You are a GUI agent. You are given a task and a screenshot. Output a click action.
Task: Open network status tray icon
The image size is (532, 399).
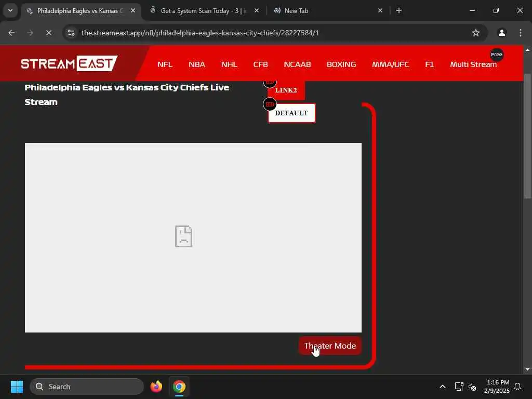tap(459, 387)
